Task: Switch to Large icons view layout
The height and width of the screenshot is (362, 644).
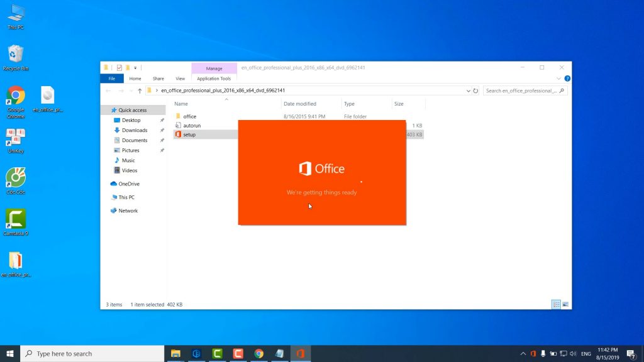Action: coord(565,305)
